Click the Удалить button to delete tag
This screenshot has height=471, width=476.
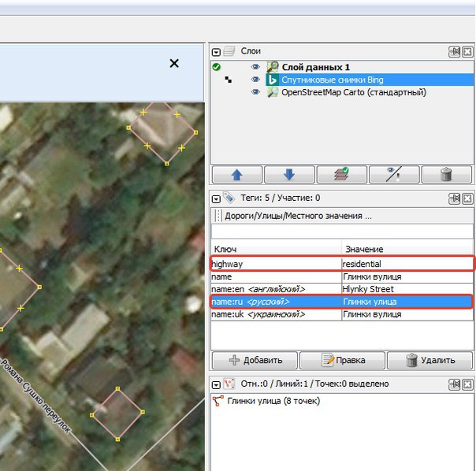click(430, 360)
